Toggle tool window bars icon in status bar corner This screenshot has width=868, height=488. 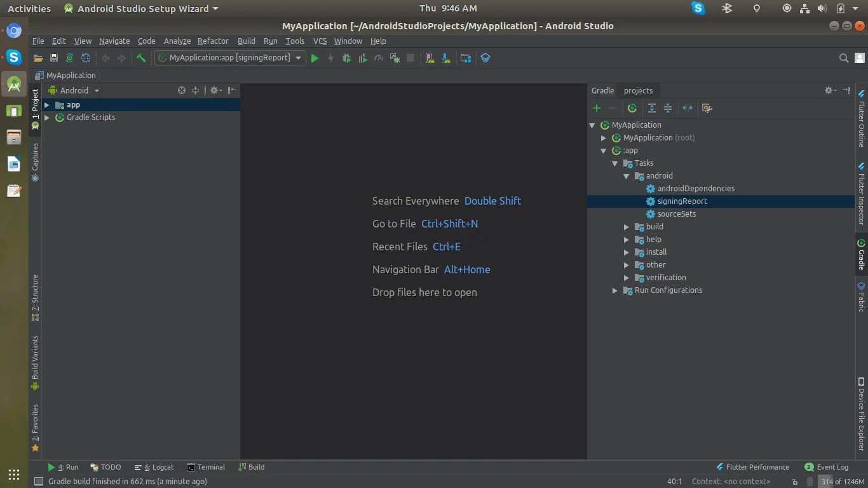39,482
